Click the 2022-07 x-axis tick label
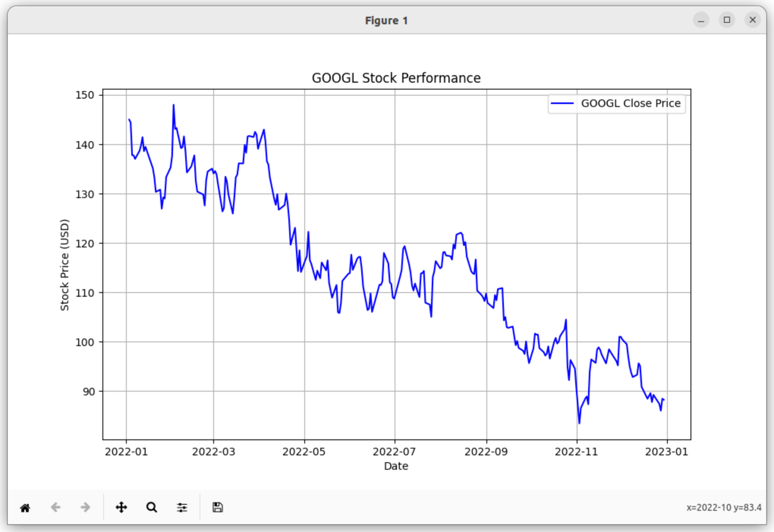This screenshot has height=532, width=774. 394,452
